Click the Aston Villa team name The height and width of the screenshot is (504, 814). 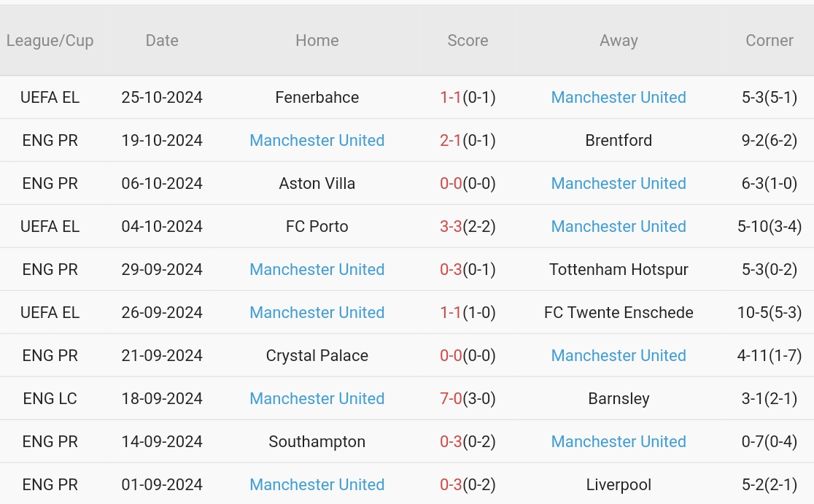click(317, 183)
